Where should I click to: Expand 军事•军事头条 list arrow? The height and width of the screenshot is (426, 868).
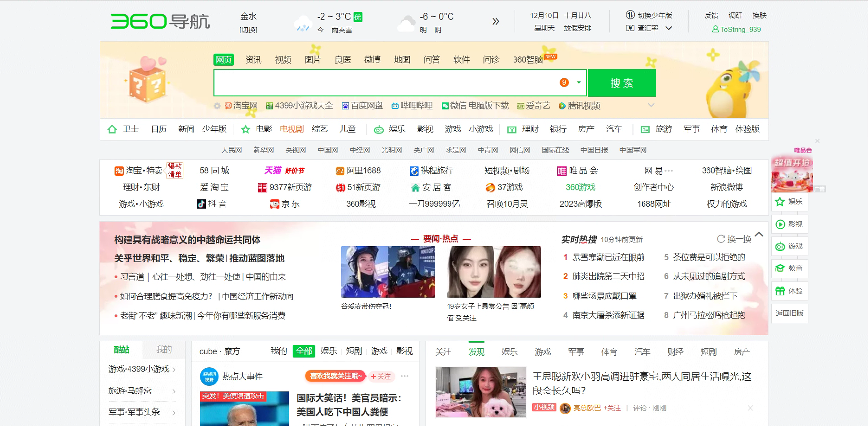[174, 413]
